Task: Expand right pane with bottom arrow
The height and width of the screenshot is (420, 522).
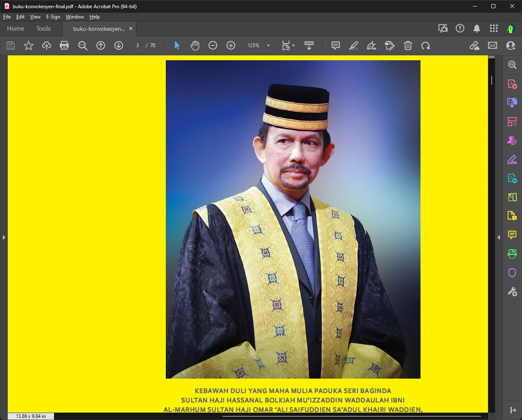Action: [513, 411]
